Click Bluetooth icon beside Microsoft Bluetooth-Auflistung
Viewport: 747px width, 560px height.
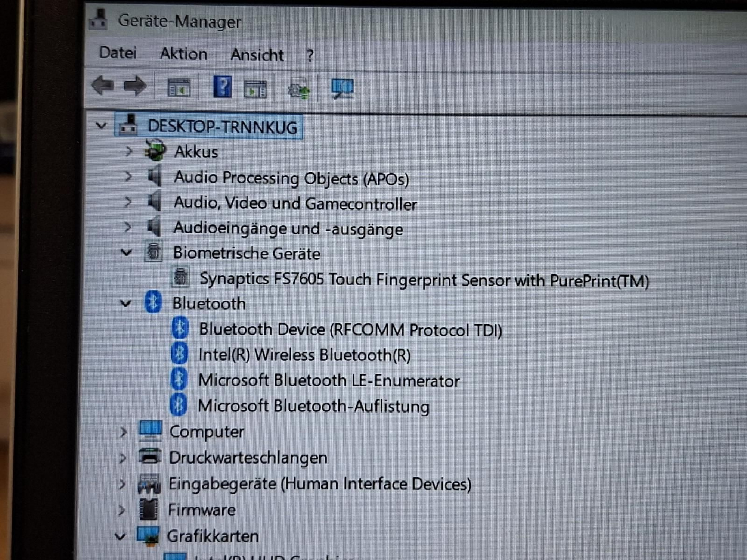178,405
